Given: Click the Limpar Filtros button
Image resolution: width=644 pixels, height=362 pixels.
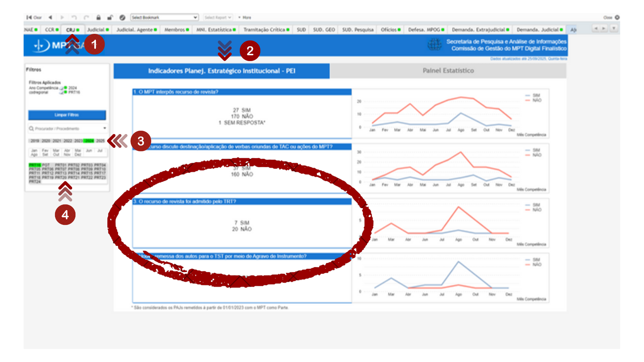Looking at the screenshot, I should pos(67,115).
